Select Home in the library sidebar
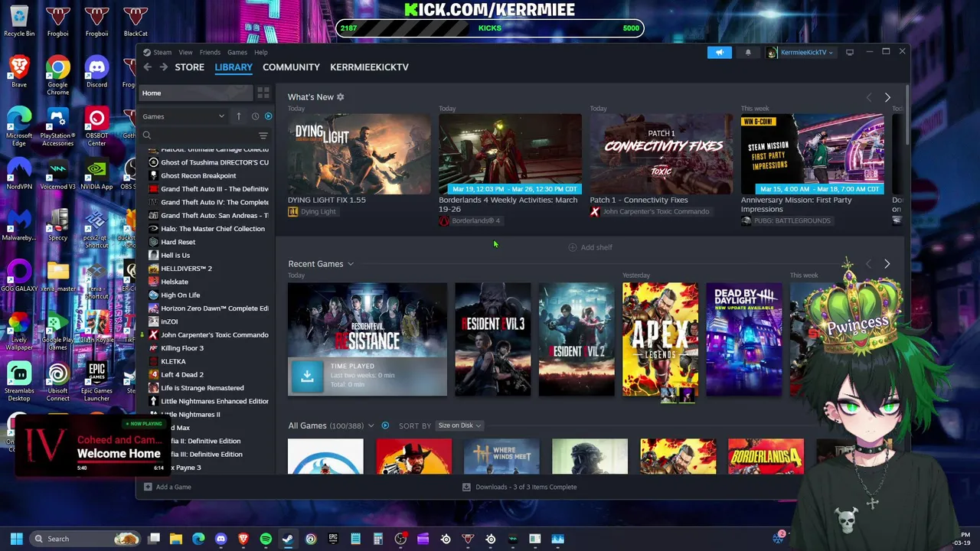The height and width of the screenshot is (551, 980). click(x=195, y=93)
